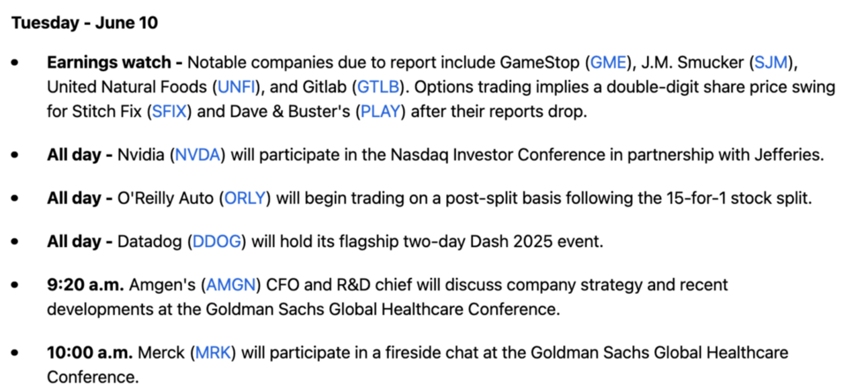The image size is (868, 392).
Task: Click the UNFI ticker link
Action: (234, 87)
